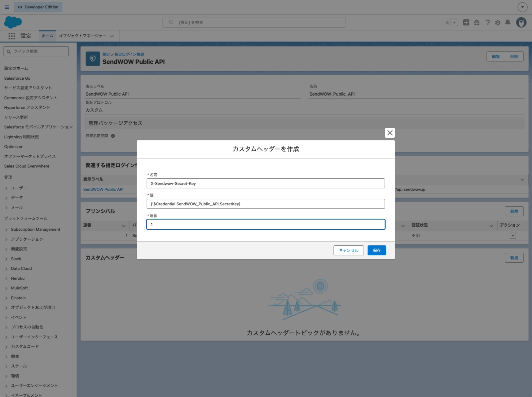
Task: Open the global actions plus icon
Action: pyautogui.click(x=466, y=22)
